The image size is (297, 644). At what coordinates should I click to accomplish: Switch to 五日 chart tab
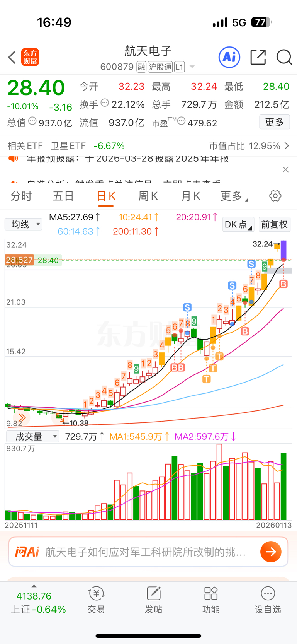(63, 196)
